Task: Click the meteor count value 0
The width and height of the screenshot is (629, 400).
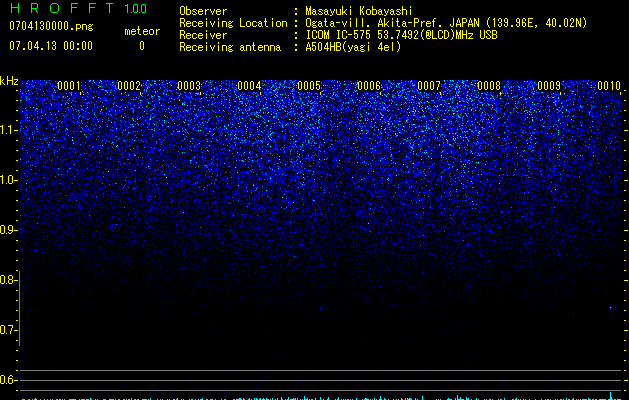Action: (x=142, y=46)
